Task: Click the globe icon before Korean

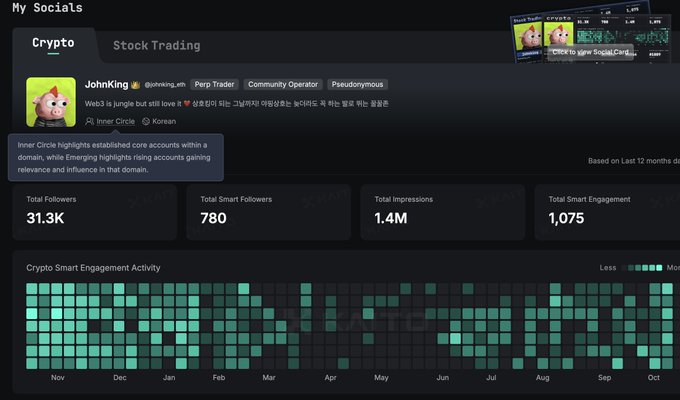Action: (146, 121)
